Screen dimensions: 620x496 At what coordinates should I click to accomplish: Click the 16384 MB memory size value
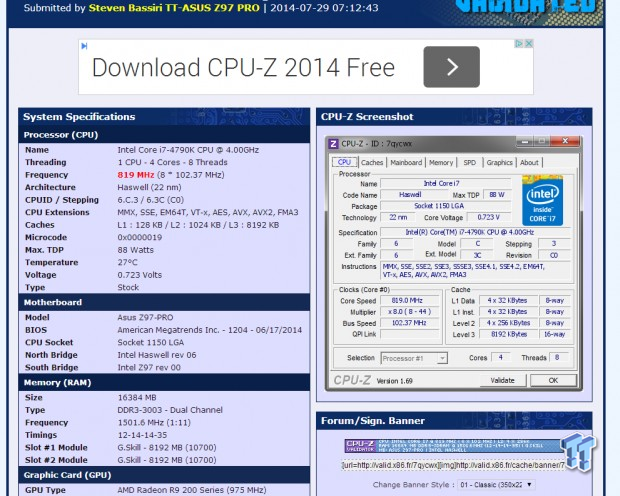137,398
